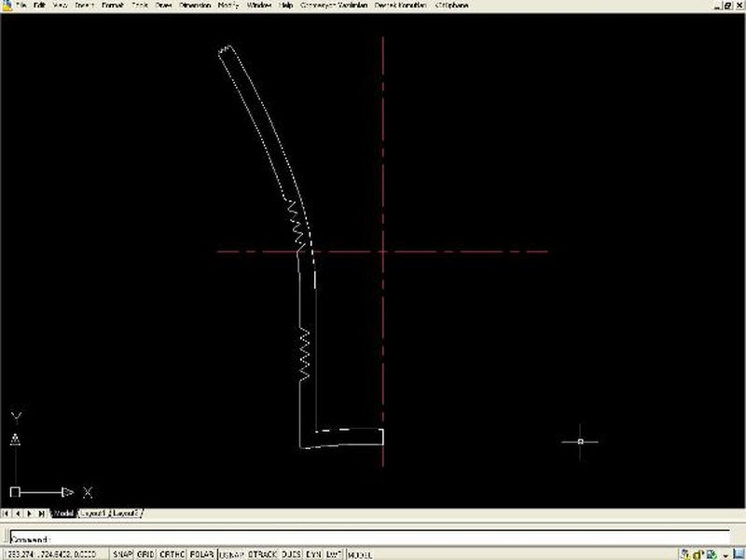Open the File menu

tap(21, 6)
